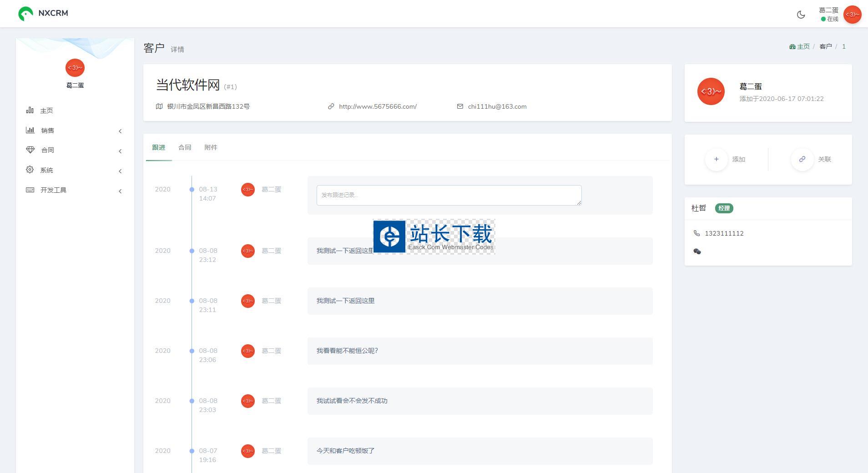868x473 pixels.
Task: Click the 08-08 23:12 timeline dot marker
Action: click(x=192, y=251)
